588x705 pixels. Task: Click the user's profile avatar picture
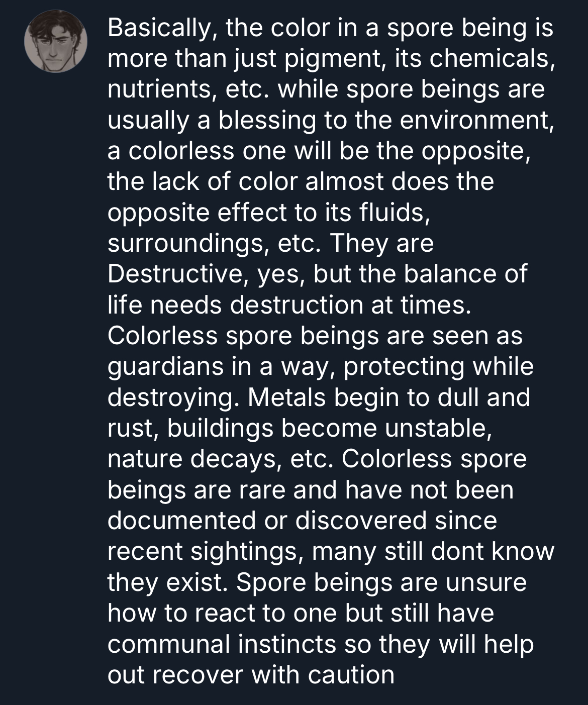(x=56, y=41)
